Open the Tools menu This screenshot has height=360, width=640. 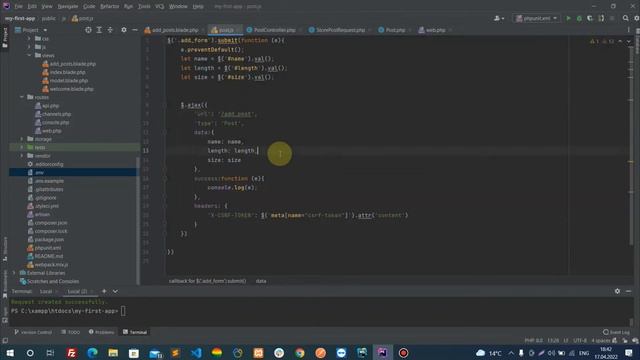pos(144,7)
